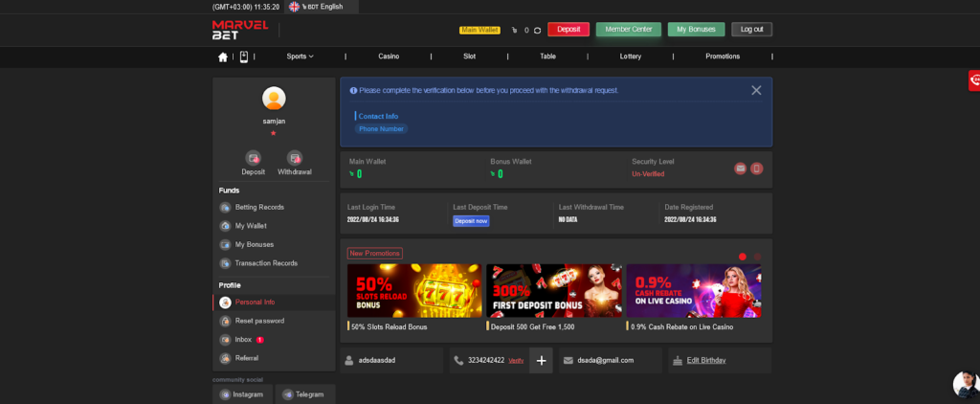Refresh the main wallet balance
980x404 pixels.
538,30
